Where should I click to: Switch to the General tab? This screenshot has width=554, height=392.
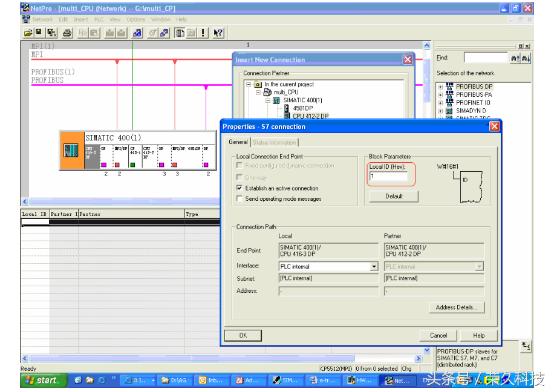238,142
